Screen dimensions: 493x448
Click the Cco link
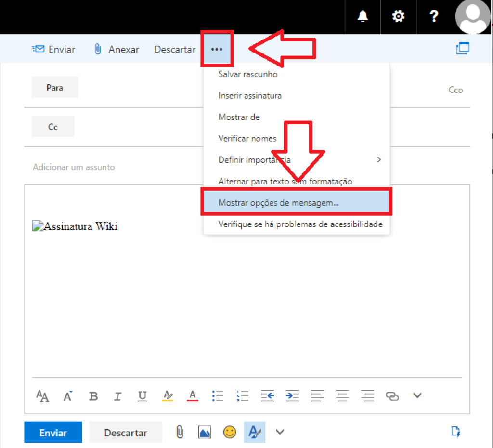tap(455, 90)
